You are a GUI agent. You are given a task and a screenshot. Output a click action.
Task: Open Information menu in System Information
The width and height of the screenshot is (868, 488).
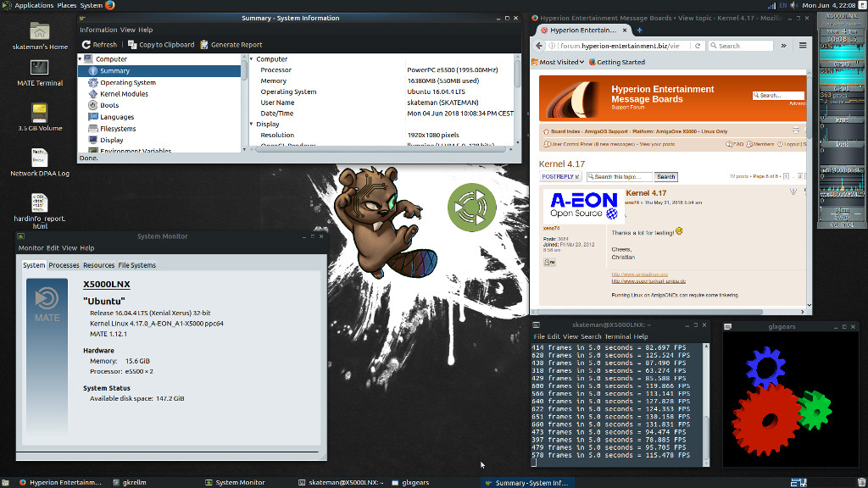click(98, 30)
